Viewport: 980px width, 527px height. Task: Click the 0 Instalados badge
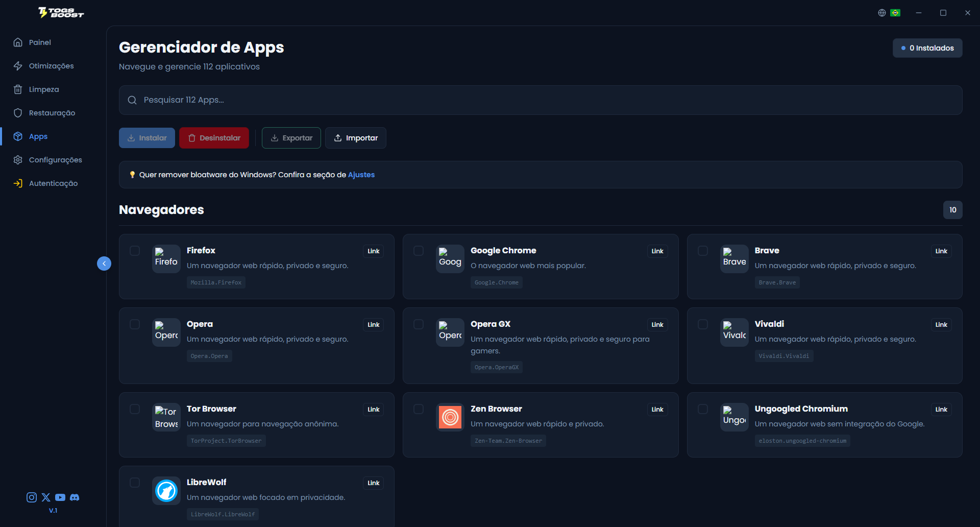(927, 48)
